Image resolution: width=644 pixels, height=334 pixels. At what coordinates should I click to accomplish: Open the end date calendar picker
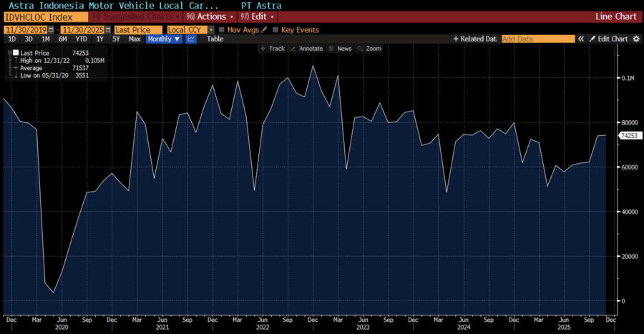coord(109,30)
